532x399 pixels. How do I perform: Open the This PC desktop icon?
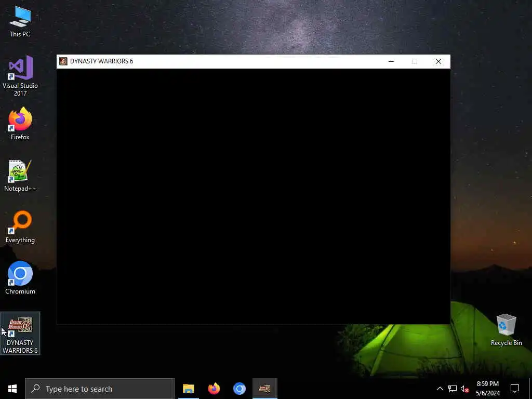[x=20, y=22]
